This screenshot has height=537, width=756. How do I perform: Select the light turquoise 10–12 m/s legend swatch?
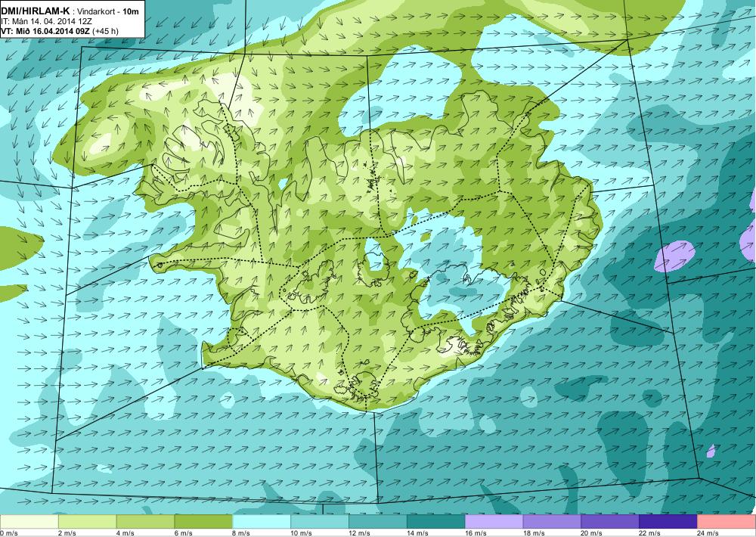pos(320,522)
